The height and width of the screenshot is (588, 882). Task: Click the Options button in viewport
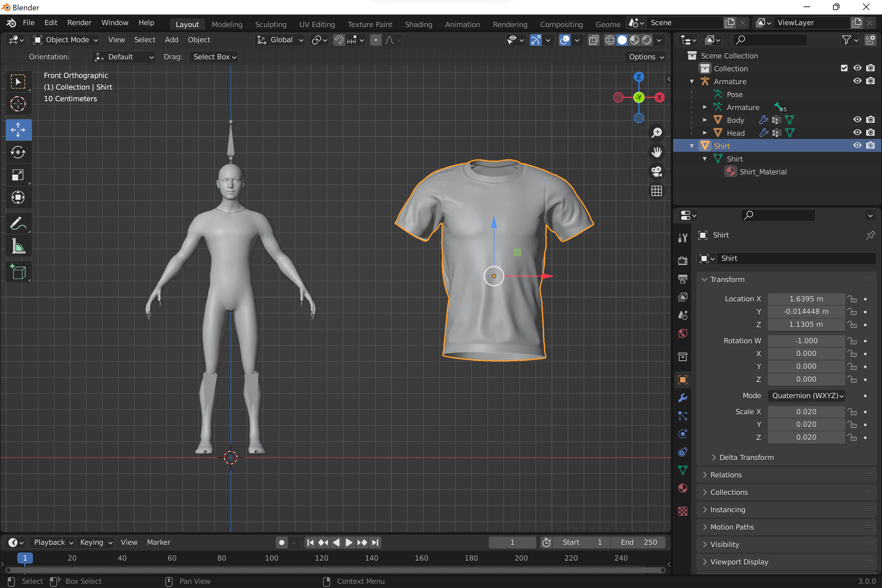[x=646, y=57]
